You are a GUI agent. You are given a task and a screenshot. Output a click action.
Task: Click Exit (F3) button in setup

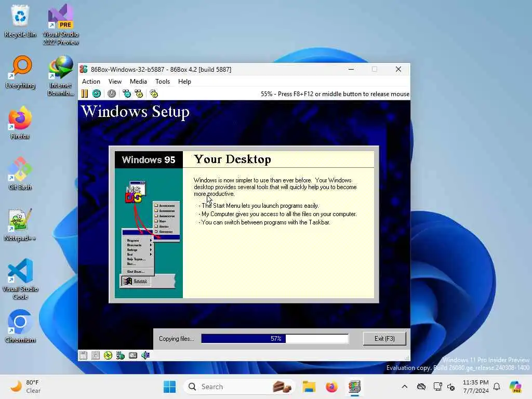pyautogui.click(x=384, y=339)
